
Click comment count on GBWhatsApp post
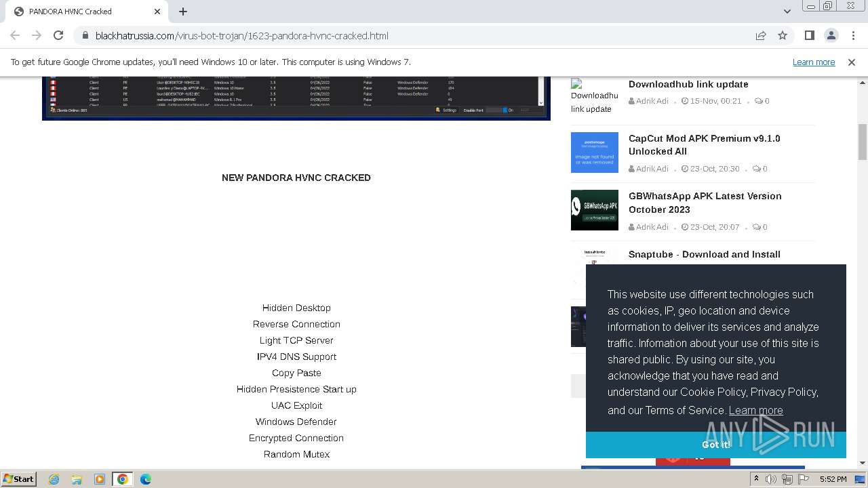761,227
